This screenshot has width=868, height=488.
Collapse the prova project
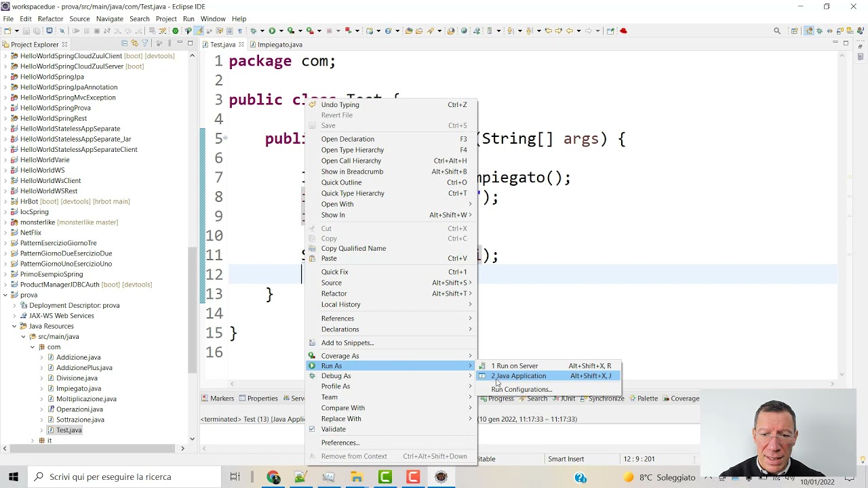point(5,295)
